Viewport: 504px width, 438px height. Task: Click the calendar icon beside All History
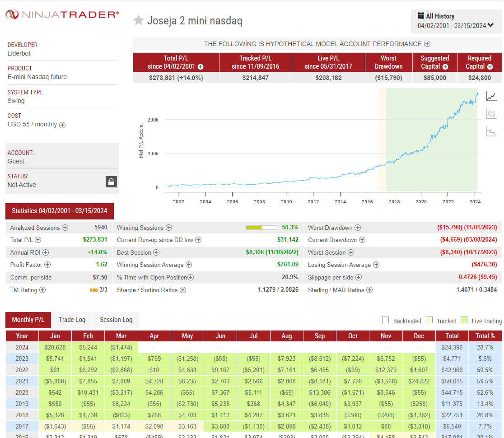click(x=420, y=16)
